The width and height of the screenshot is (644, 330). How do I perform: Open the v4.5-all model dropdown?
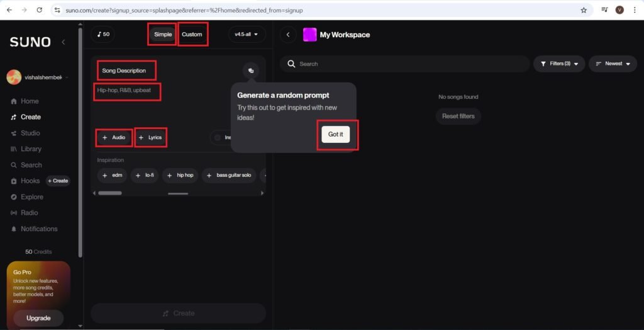coord(247,35)
